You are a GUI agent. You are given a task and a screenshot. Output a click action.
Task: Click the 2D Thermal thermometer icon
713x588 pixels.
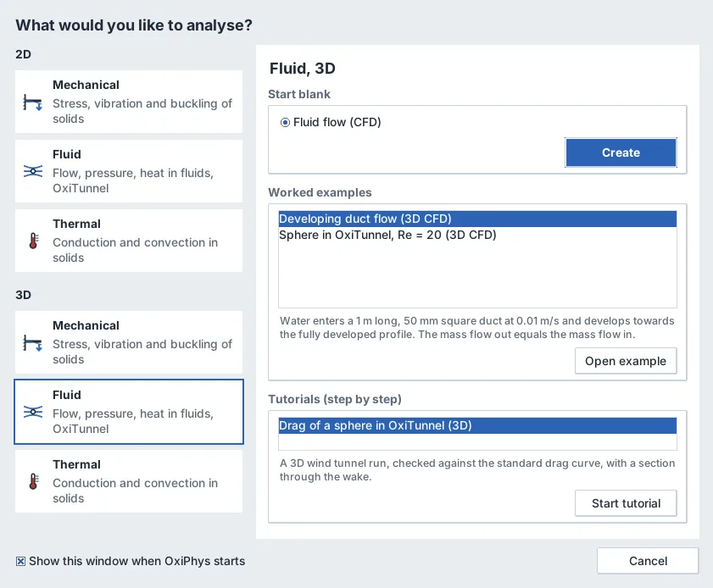33,241
